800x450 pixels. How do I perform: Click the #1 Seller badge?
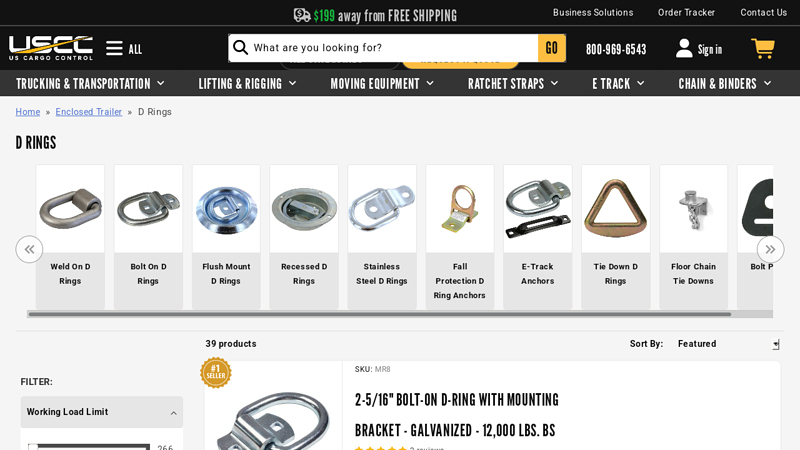pos(215,372)
